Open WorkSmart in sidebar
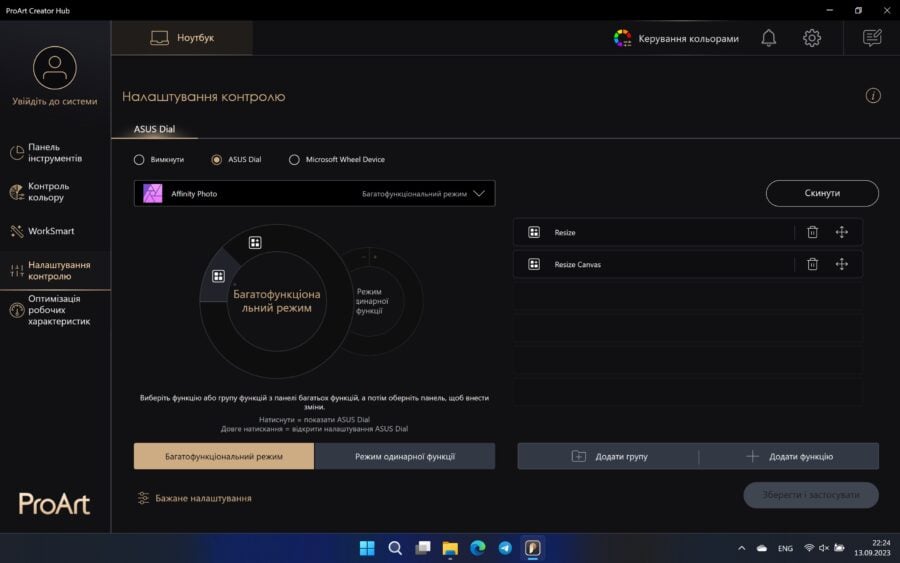Screen dimensions: 900x563 click(55, 231)
